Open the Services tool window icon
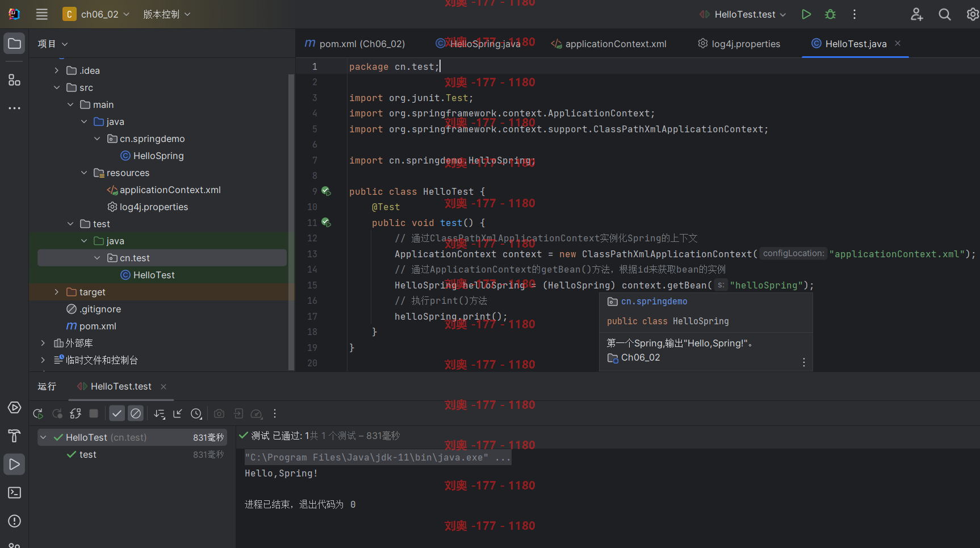The image size is (980, 548). click(14, 408)
